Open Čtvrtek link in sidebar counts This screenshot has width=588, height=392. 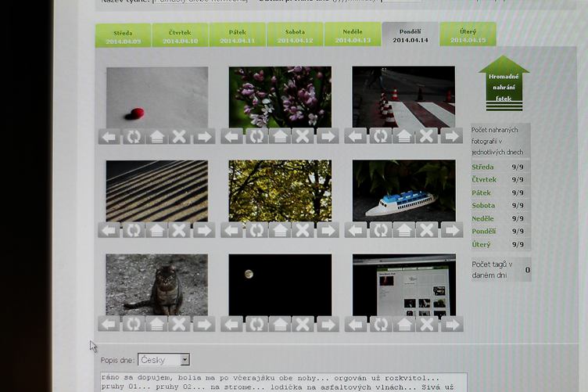click(x=484, y=180)
